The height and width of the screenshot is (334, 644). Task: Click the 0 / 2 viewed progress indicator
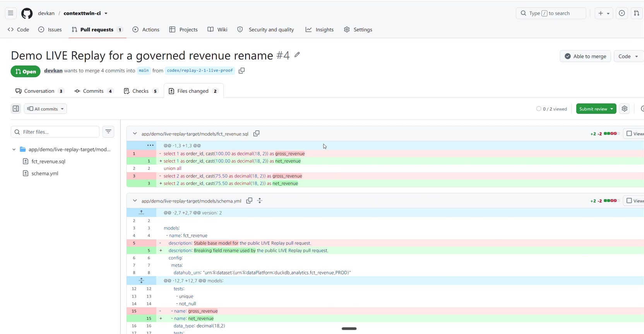coord(552,109)
